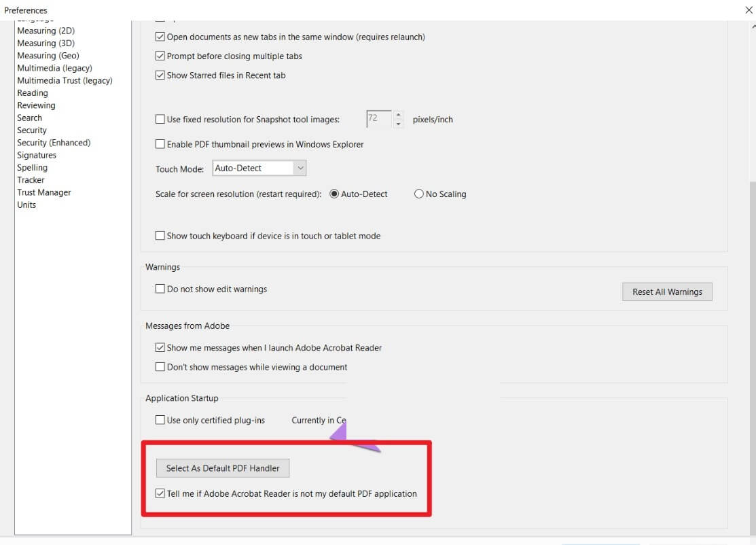Image resolution: width=756 pixels, height=545 pixels.
Task: Enable PDF thumbnail previews in Windows Explorer
Action: coord(160,144)
